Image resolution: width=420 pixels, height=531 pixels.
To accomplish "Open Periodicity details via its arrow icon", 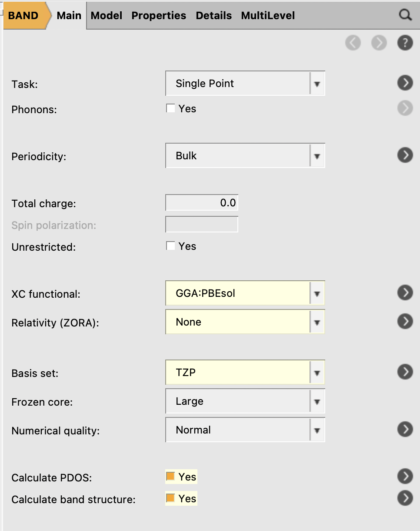I will [x=405, y=155].
